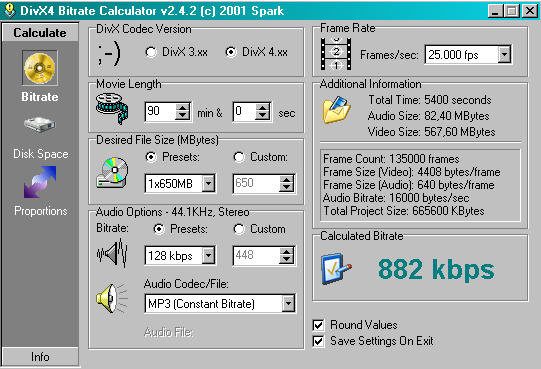
Task: Increase the movie length minutes value
Action: [x=183, y=107]
